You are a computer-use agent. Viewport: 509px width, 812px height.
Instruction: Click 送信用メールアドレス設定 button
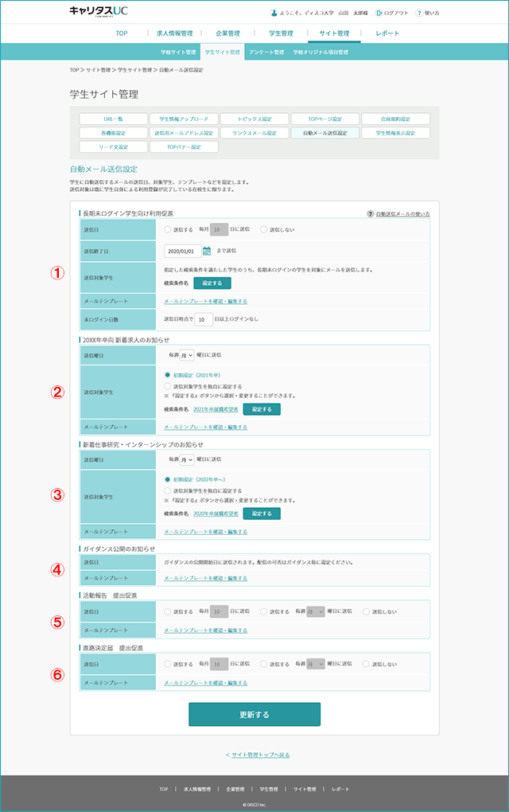point(184,133)
